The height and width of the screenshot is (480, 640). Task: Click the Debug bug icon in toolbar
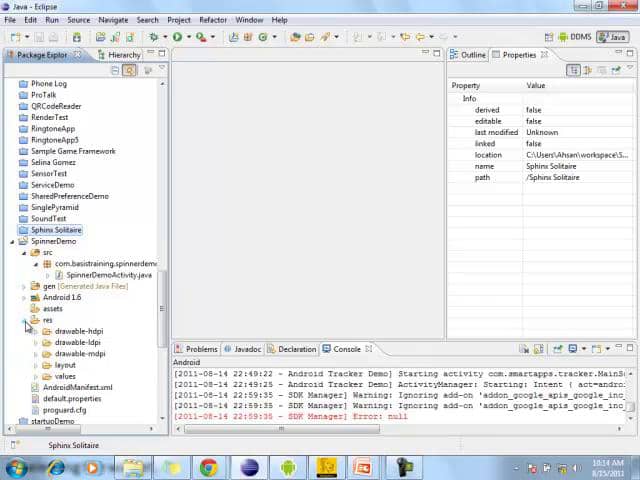tap(153, 37)
